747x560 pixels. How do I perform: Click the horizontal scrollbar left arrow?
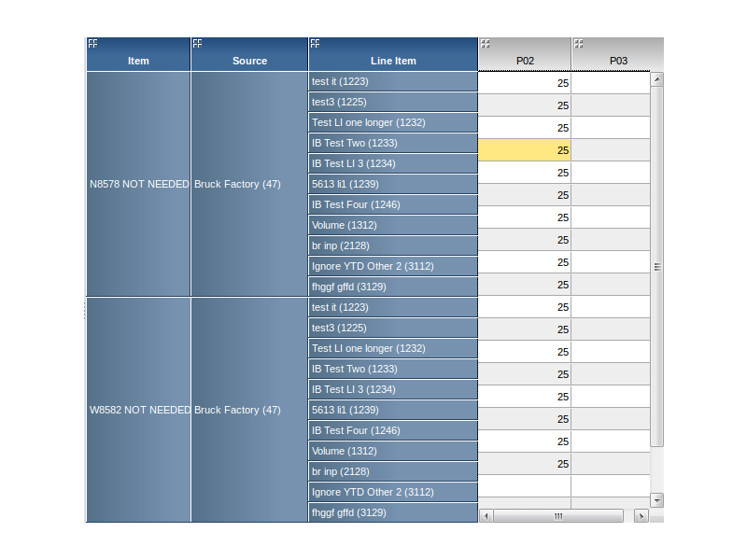(x=486, y=516)
